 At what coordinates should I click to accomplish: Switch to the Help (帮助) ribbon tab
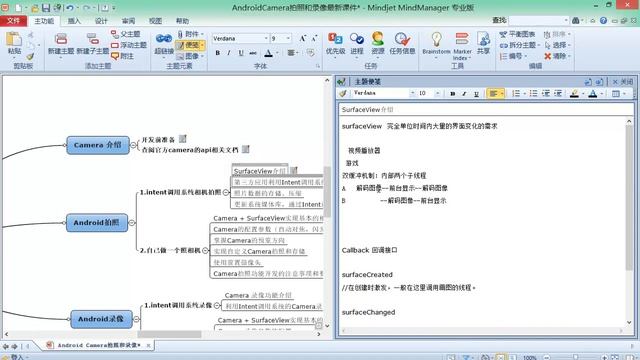(182, 21)
